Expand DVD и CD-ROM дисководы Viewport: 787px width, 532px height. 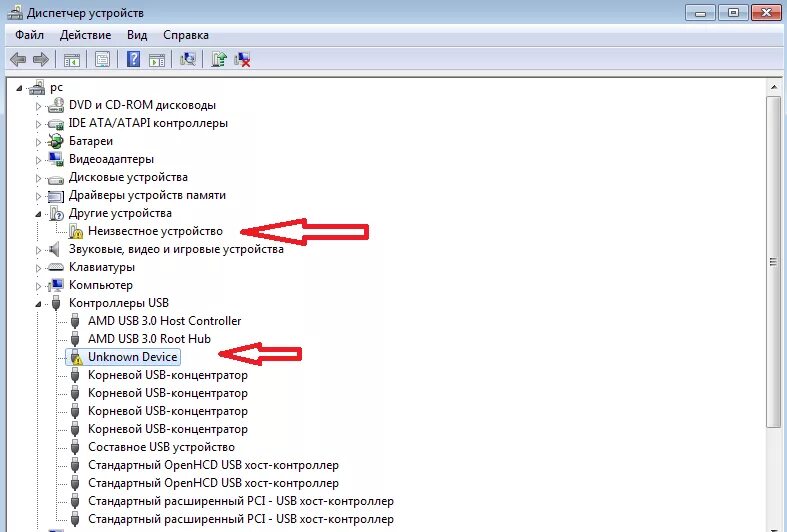tap(38, 106)
